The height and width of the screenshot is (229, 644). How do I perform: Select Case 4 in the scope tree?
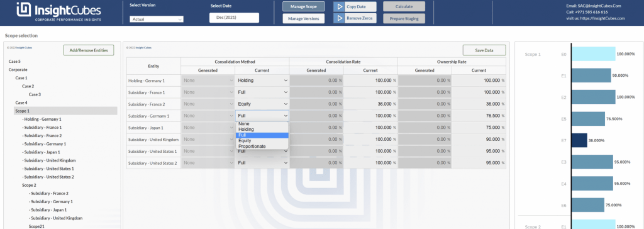[21, 103]
